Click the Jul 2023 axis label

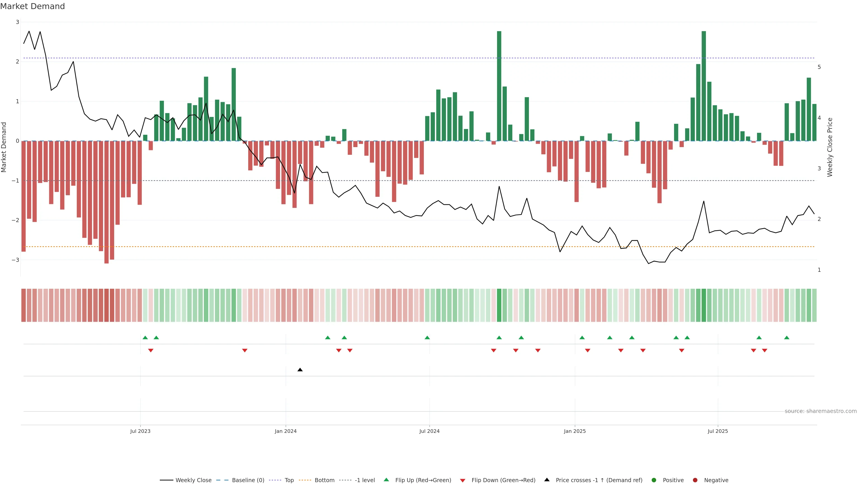140,431
